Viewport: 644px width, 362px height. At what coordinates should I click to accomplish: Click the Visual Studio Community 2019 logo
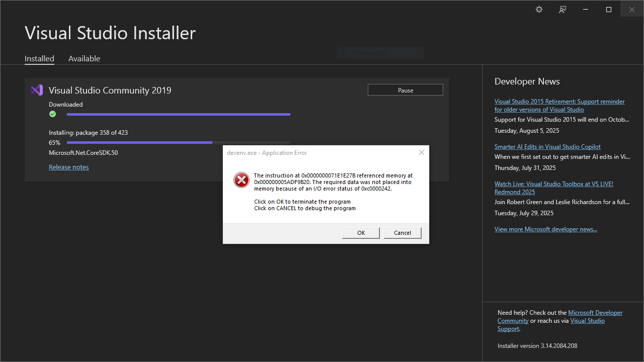coord(37,90)
